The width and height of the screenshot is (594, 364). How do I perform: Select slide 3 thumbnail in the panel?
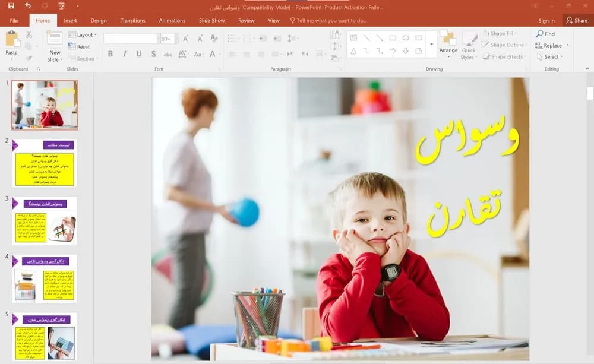click(45, 221)
